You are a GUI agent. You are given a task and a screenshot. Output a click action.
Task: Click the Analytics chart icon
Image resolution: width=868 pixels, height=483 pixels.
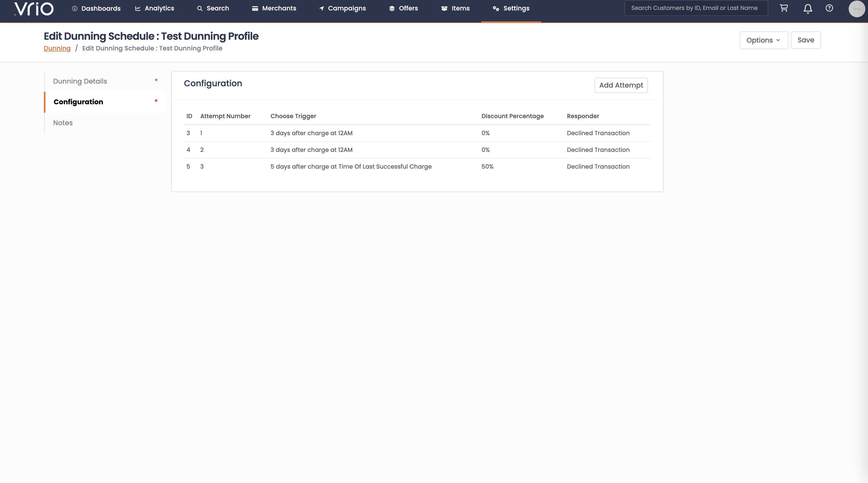click(138, 8)
